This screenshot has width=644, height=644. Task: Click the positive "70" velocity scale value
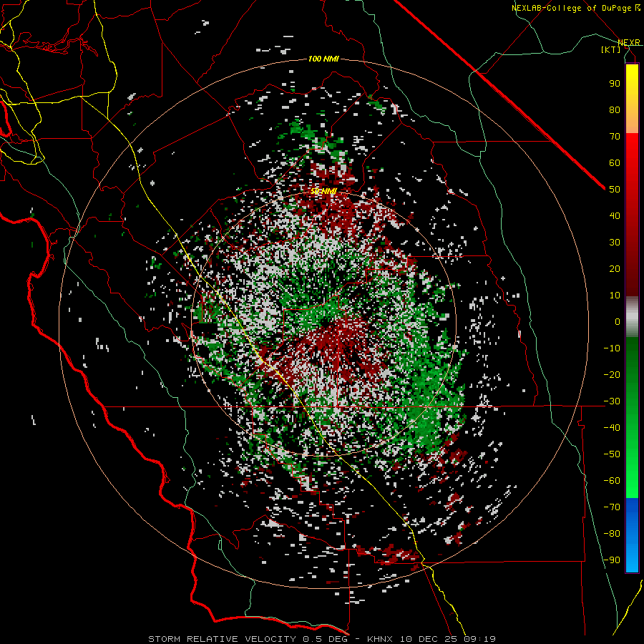click(615, 137)
